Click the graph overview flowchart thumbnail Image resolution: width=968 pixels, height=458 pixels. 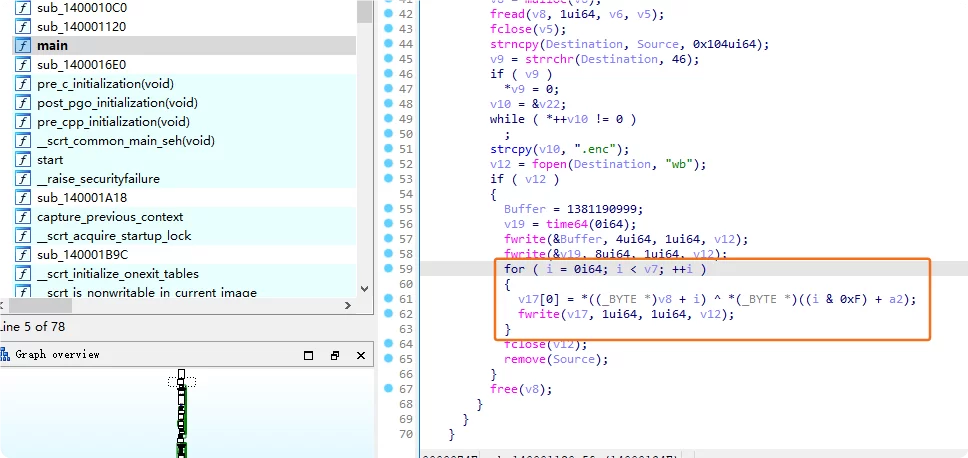tap(181, 415)
